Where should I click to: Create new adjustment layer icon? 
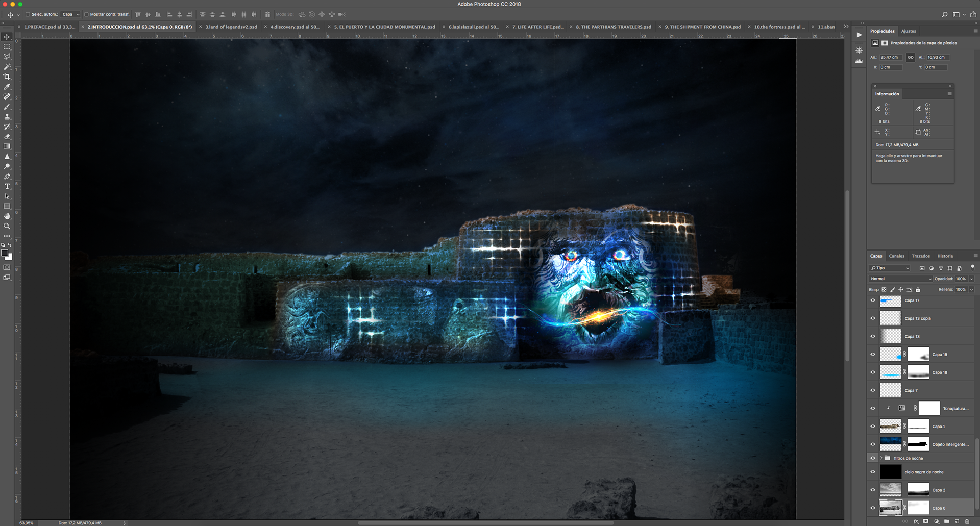click(x=936, y=521)
